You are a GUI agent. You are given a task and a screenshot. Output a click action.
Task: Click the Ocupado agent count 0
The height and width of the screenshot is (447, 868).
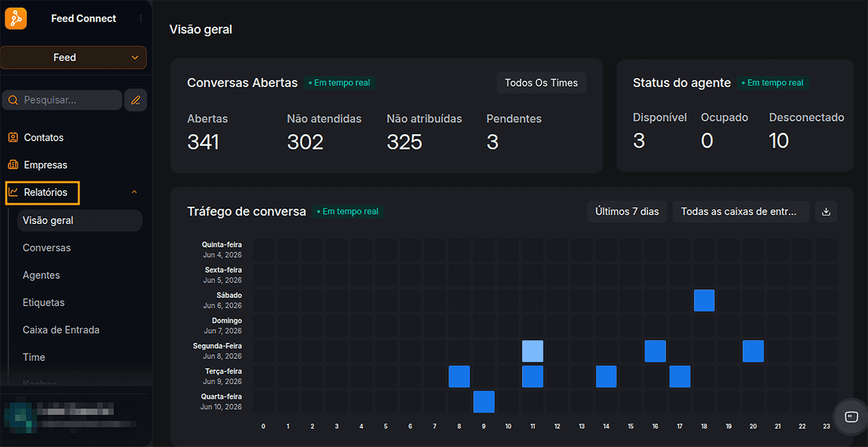(707, 141)
